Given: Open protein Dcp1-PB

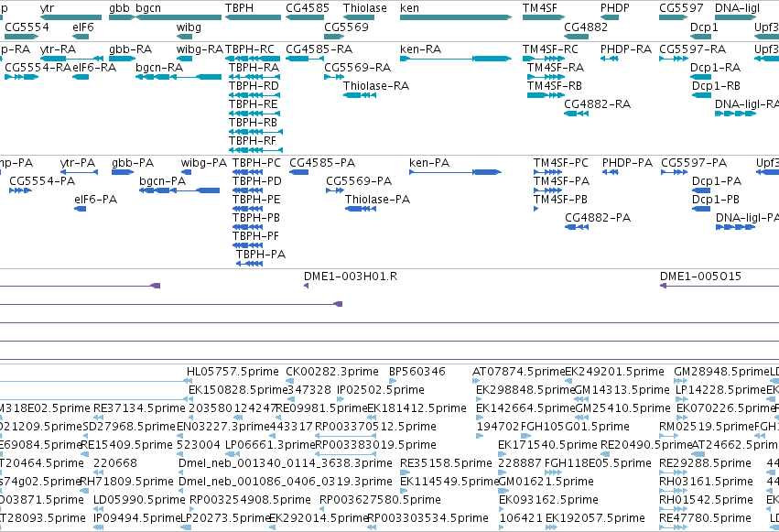Looking at the screenshot, I should pyautogui.click(x=716, y=200).
